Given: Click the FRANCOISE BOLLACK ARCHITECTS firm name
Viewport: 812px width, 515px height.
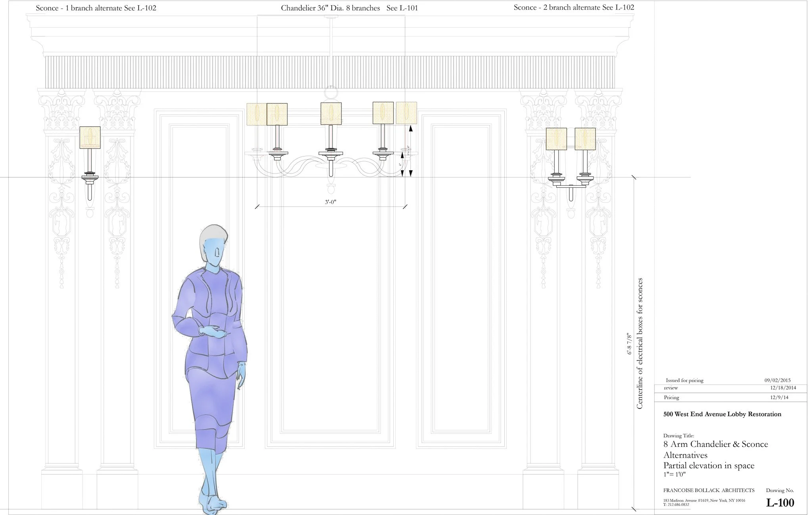Looking at the screenshot, I should click(x=709, y=490).
